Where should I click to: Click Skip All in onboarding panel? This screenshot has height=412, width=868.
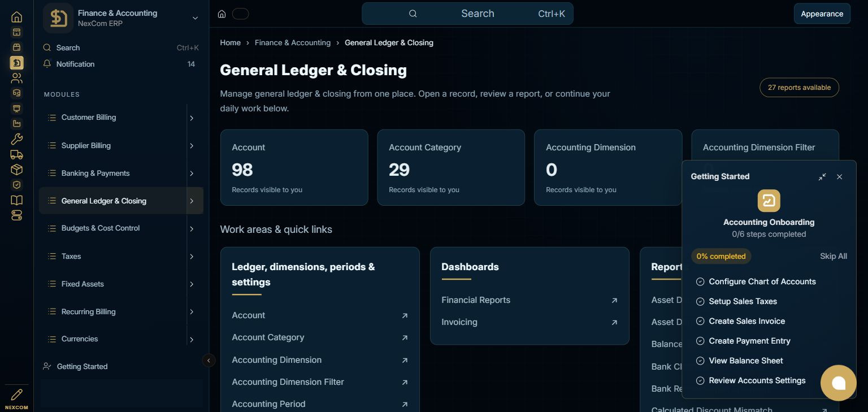click(834, 256)
